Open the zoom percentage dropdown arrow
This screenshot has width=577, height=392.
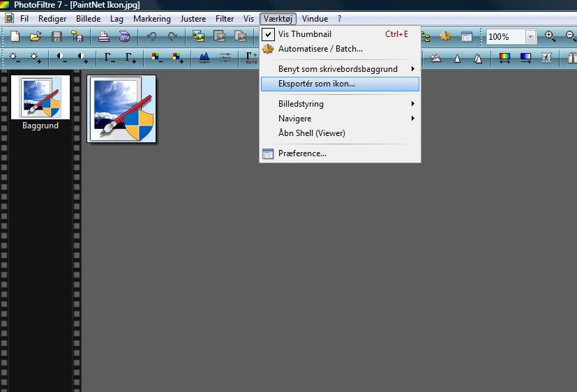click(530, 37)
